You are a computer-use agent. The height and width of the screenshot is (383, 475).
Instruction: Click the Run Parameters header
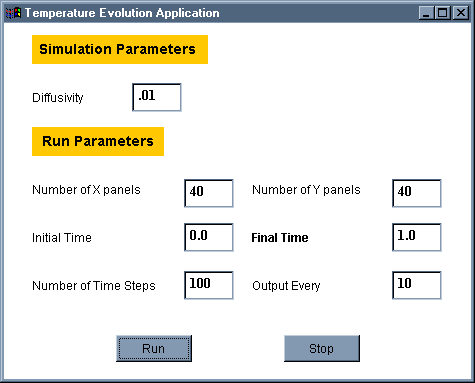click(98, 141)
